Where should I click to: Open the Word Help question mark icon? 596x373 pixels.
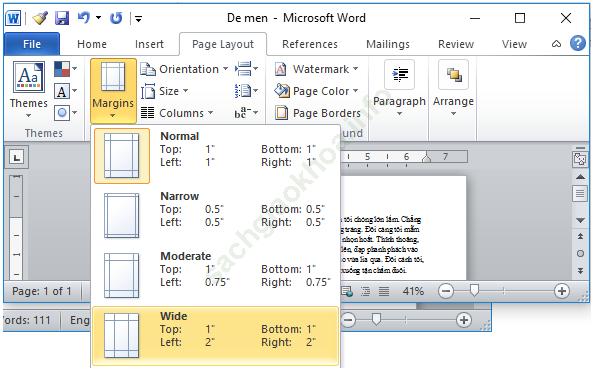[x=577, y=44]
